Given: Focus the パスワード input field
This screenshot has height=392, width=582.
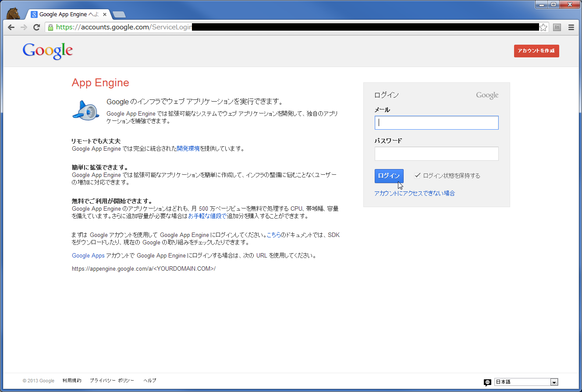Looking at the screenshot, I should point(436,154).
